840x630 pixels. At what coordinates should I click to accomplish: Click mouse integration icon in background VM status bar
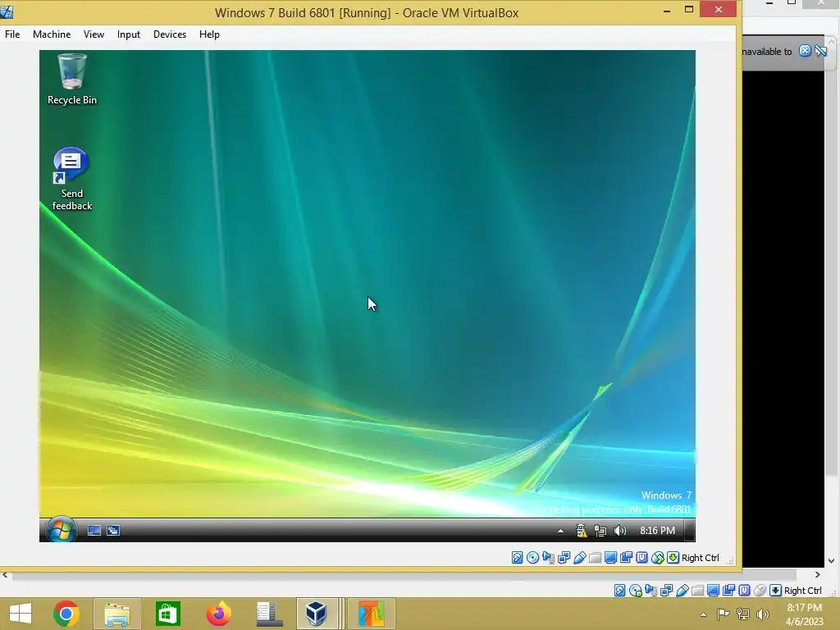760,591
